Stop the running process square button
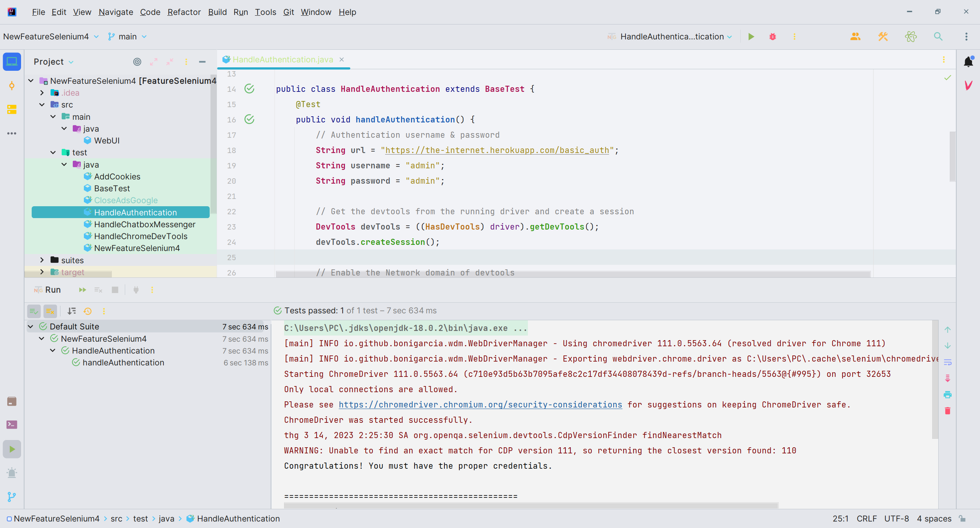 coord(115,290)
